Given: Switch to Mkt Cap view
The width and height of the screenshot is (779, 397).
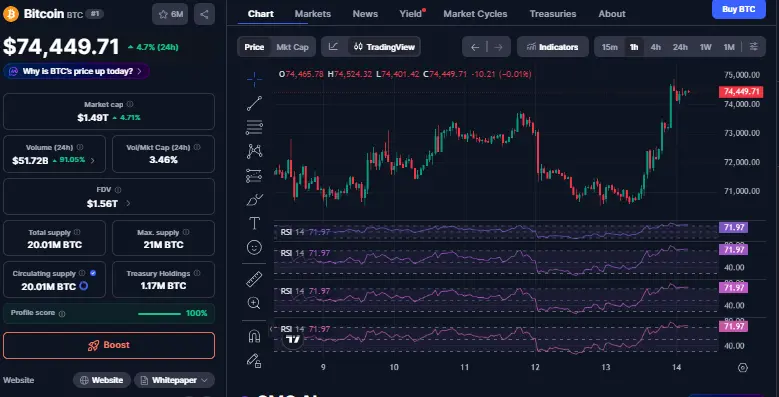Looking at the screenshot, I should [x=292, y=47].
